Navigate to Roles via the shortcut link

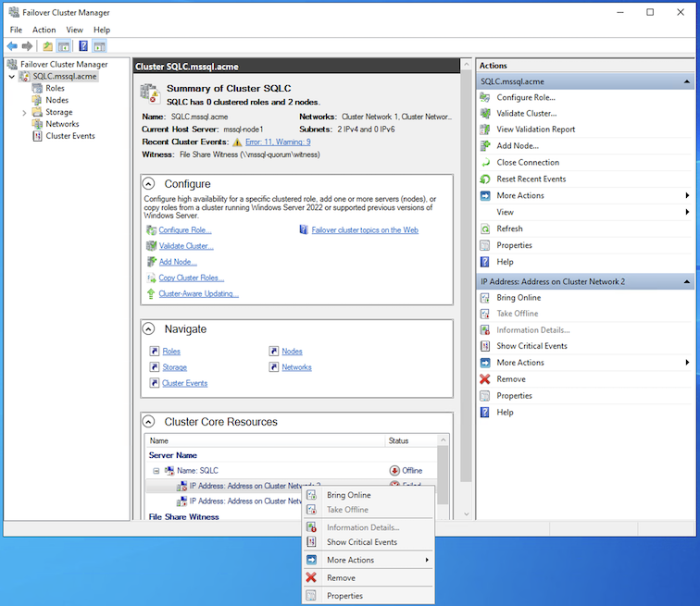171,352
